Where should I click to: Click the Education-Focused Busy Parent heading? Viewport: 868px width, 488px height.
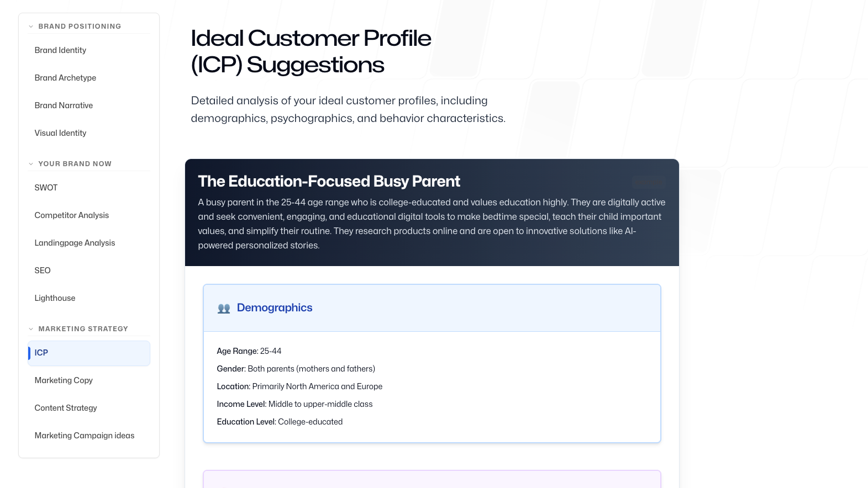329,181
